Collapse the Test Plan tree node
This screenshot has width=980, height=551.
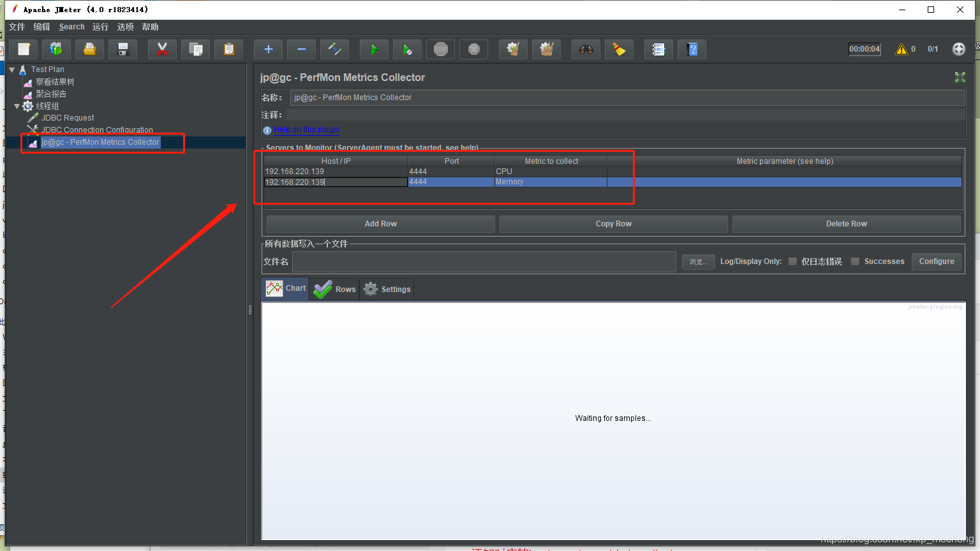tap(12, 70)
